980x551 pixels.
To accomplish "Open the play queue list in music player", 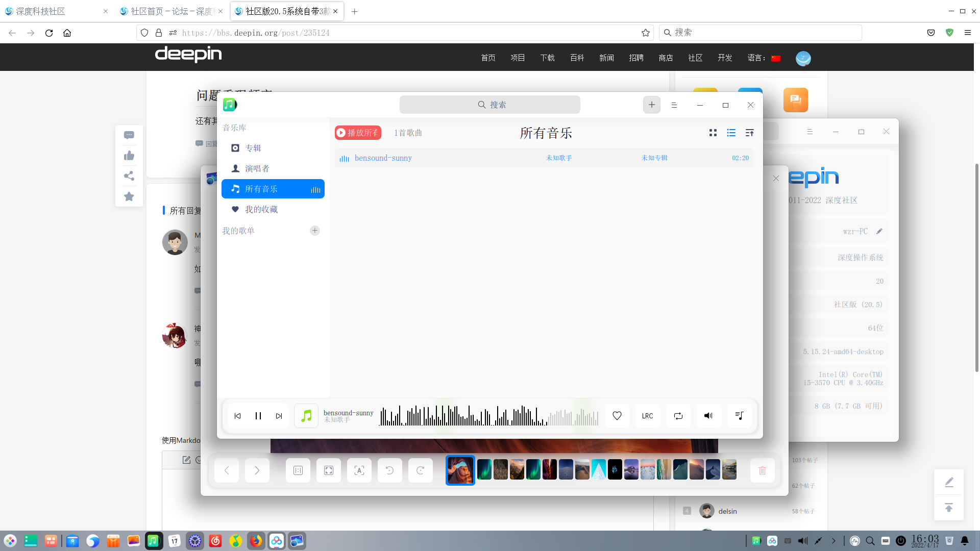I will point(739,416).
